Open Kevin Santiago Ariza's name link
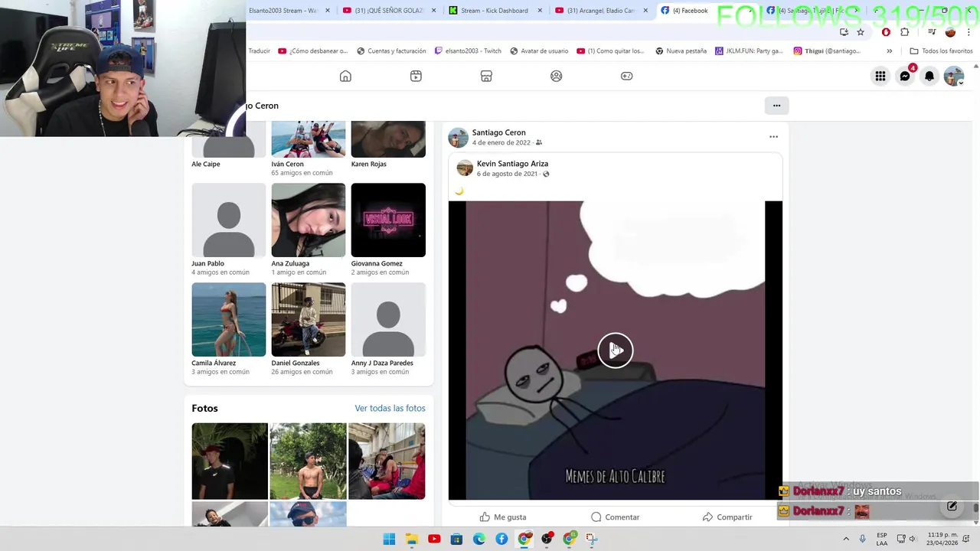980x551 pixels. [512, 164]
